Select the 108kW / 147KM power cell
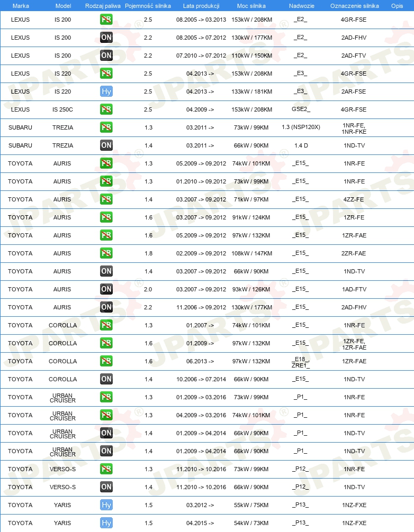This screenshot has width=414, height=532. [251, 253]
